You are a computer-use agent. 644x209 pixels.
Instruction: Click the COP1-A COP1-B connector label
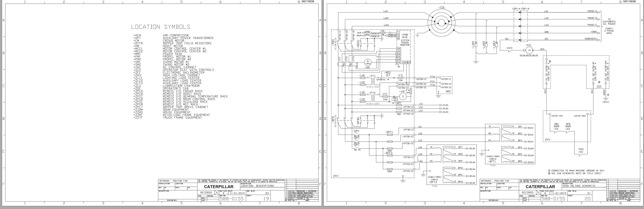tap(520, 9)
